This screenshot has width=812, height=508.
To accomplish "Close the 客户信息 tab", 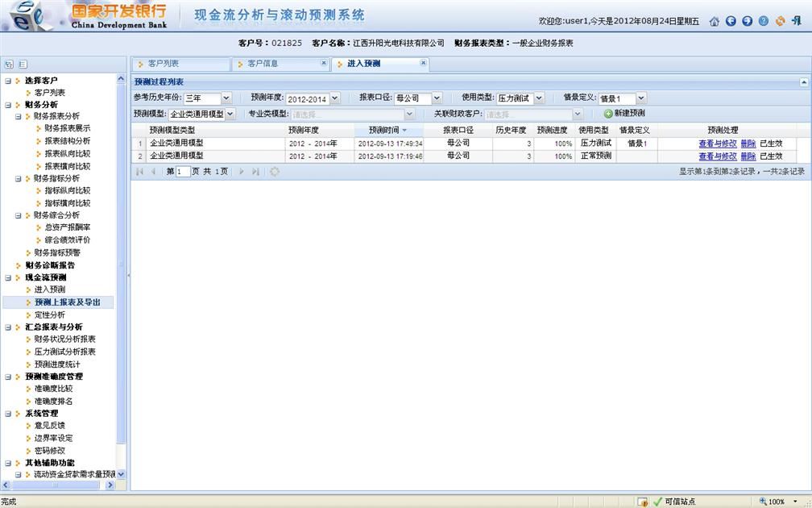I will (x=324, y=63).
